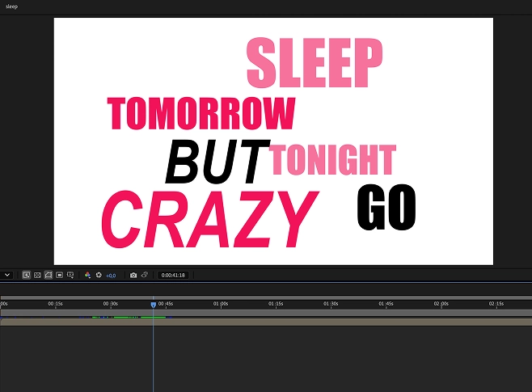This screenshot has width=532, height=392.
Task: Click the first viewer toolbar icon (magnifier)
Action: [27, 275]
